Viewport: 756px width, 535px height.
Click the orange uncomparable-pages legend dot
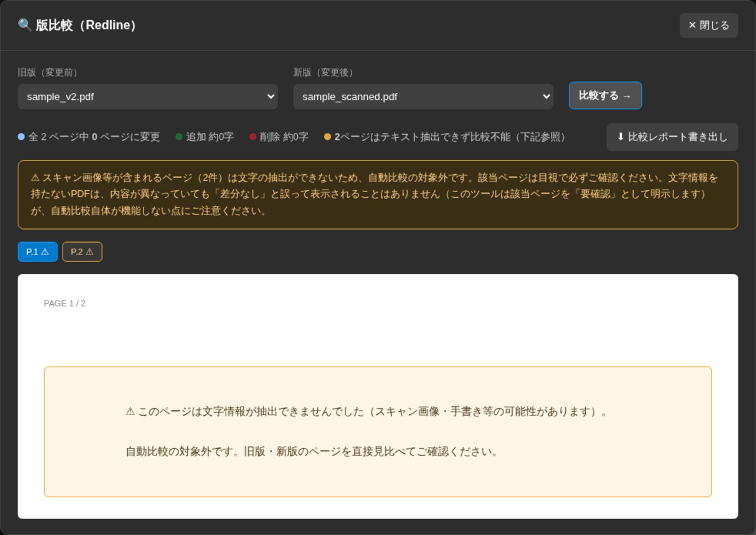[327, 137]
